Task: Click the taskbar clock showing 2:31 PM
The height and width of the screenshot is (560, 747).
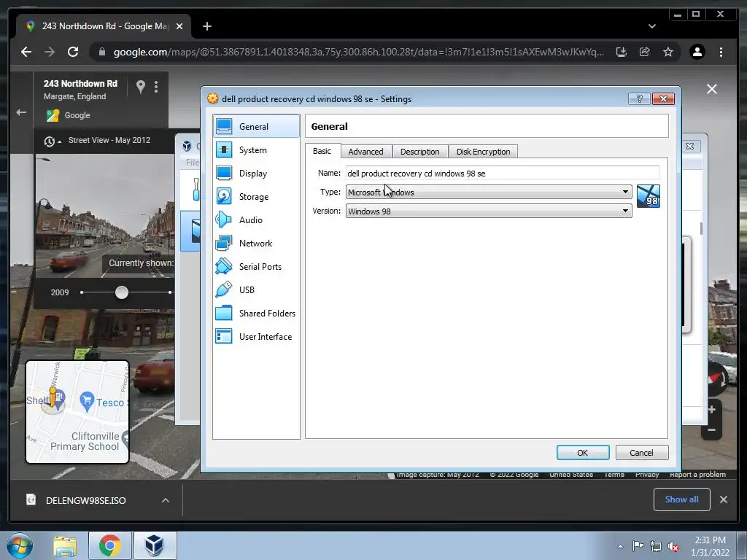Action: coord(710,546)
